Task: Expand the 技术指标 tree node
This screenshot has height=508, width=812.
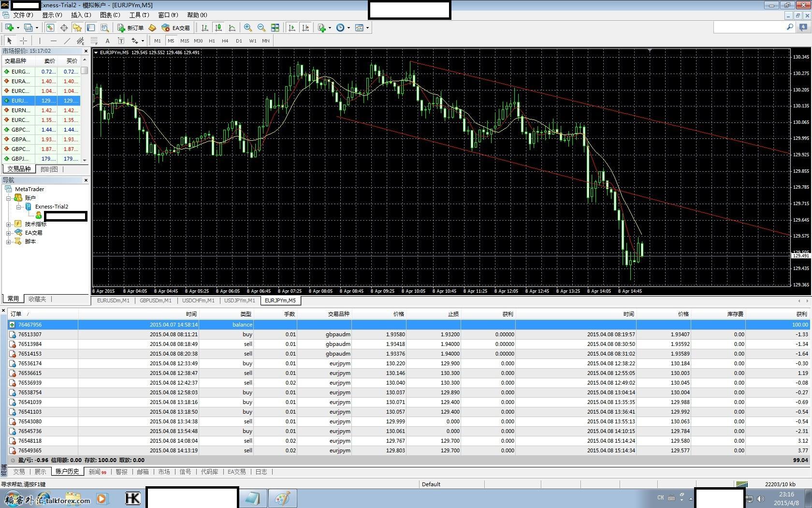Action: 8,224
